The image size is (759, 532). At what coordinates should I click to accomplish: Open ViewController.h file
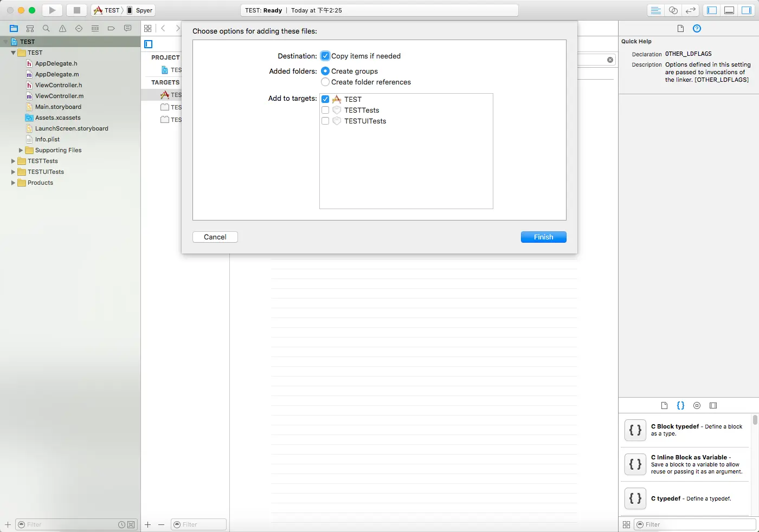pos(59,85)
